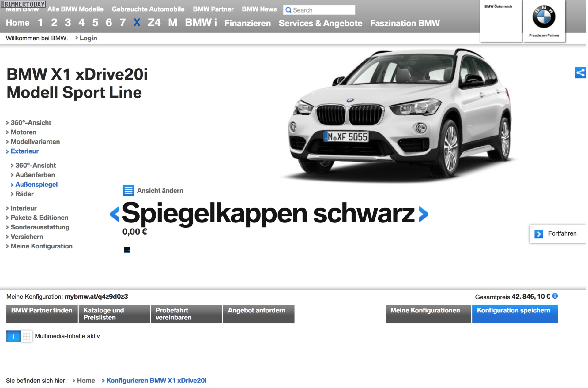
Task: Select the black mirror cap swatch
Action: 127,250
